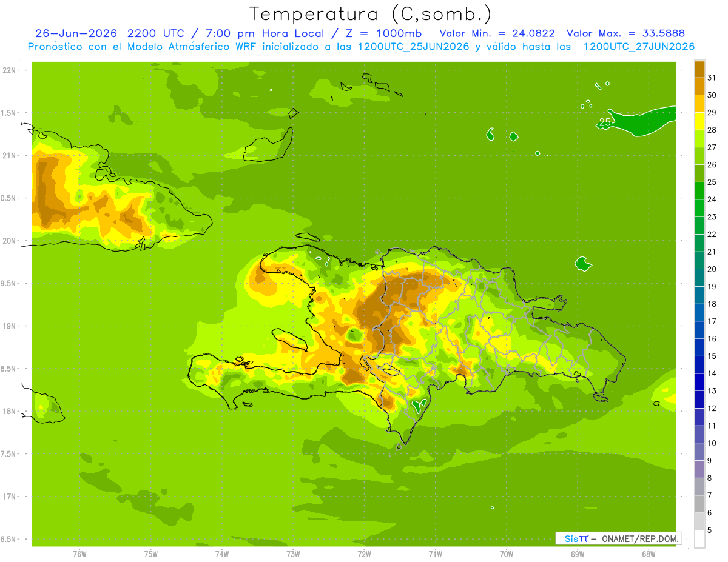The height and width of the screenshot is (562, 728).
Task: Click the "20N" latitude label
Action: (x=10, y=241)
